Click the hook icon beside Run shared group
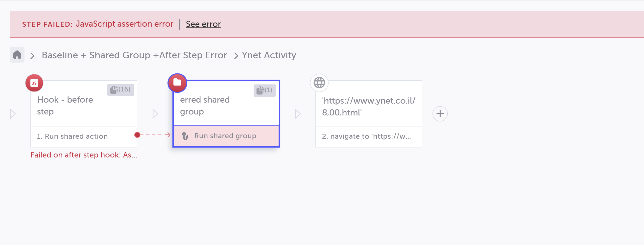644x245 pixels. point(185,136)
